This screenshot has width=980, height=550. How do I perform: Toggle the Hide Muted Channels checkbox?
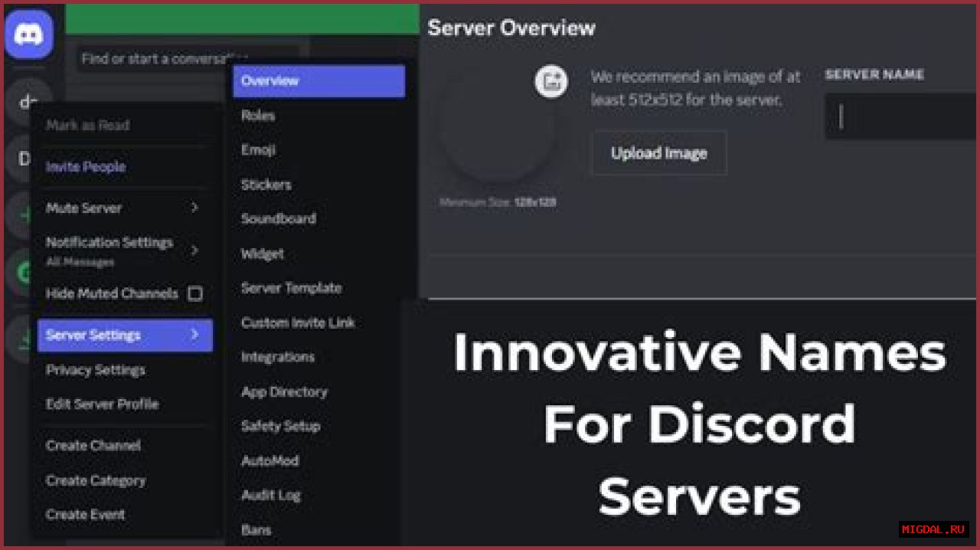[x=195, y=293]
